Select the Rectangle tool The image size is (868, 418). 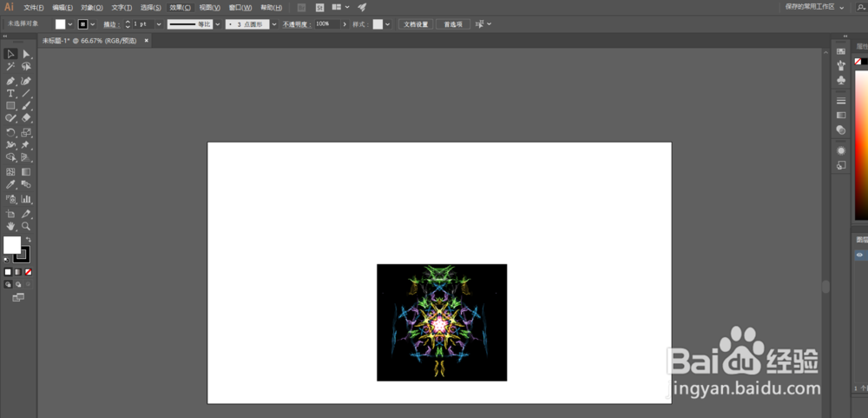coord(10,105)
